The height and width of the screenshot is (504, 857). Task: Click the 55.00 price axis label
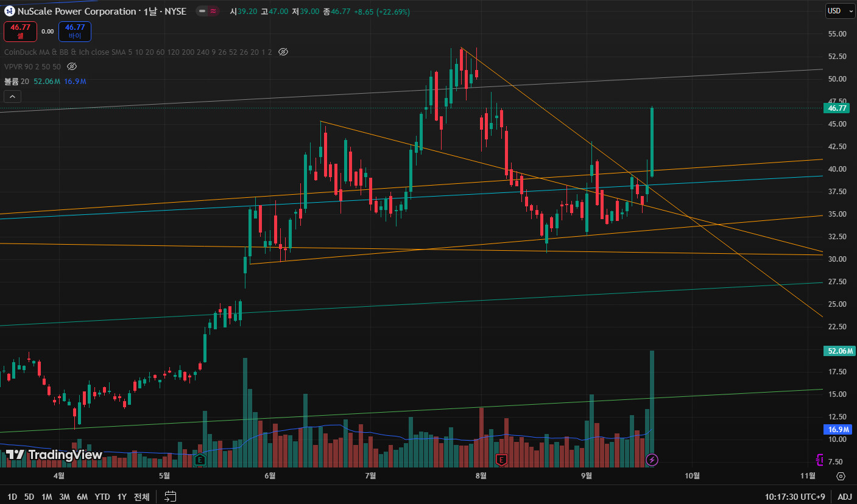pos(837,33)
